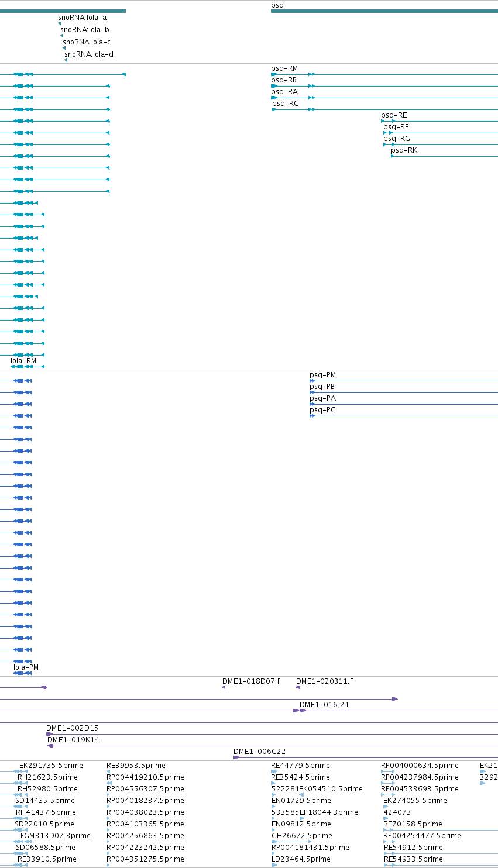The width and height of the screenshot is (498, 868).
Task: Select transcript psq-RB
Action: click(x=284, y=80)
